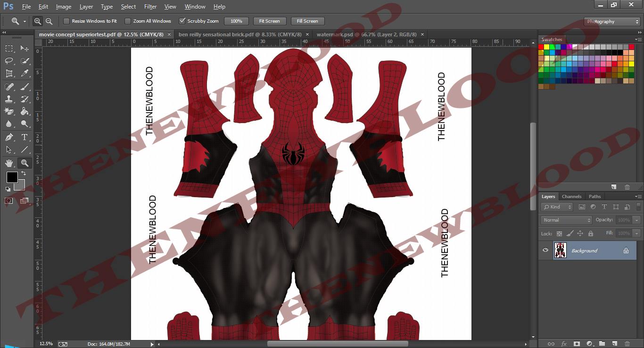Select the Zoom tool in the toolbox
Image resolution: width=644 pixels, height=348 pixels.
click(x=25, y=163)
